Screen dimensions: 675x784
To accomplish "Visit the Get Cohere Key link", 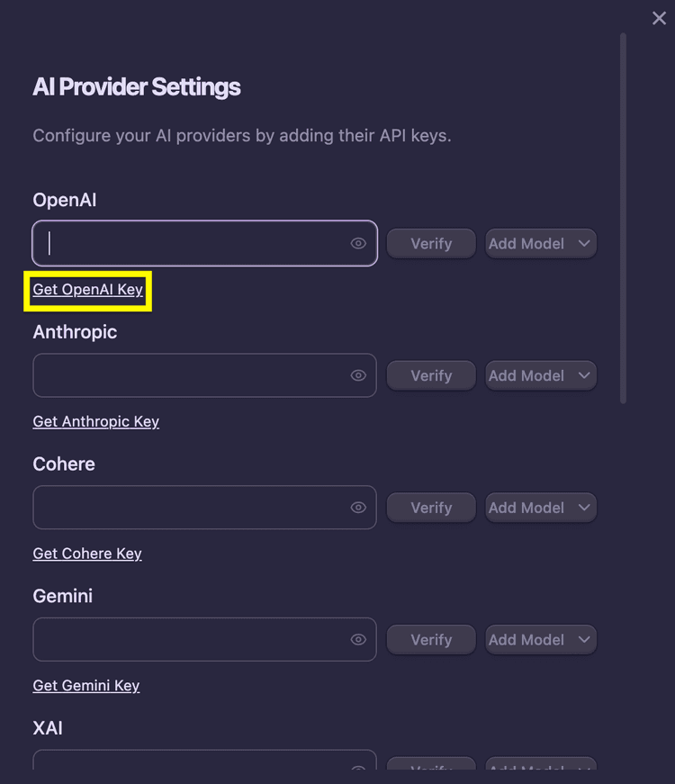I will coord(87,554).
